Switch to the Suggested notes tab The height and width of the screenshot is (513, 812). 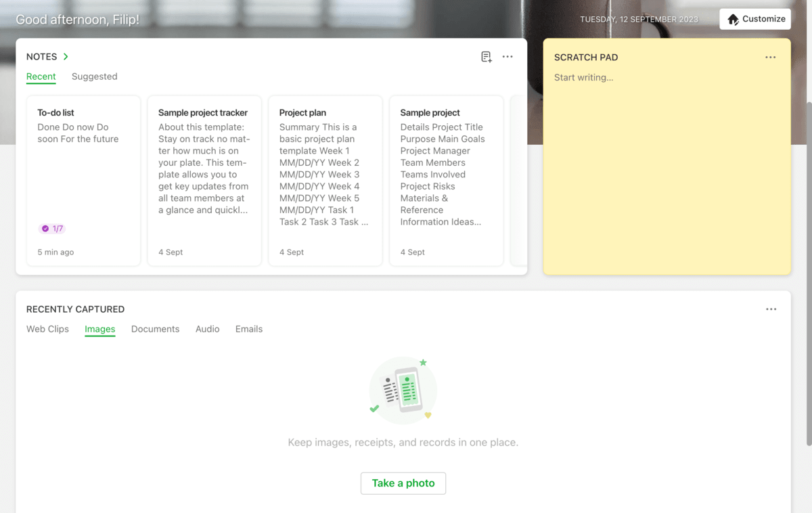pyautogui.click(x=94, y=76)
